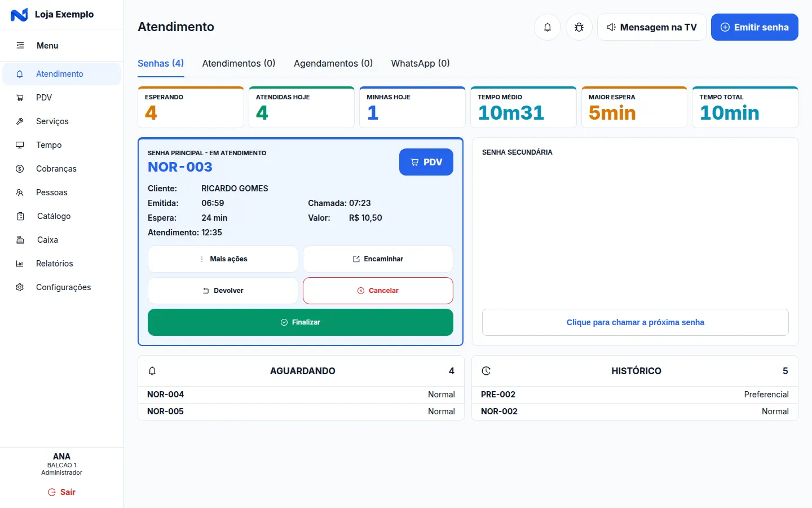Open Tempo in the sidebar
The width and height of the screenshot is (812, 508).
point(62,145)
